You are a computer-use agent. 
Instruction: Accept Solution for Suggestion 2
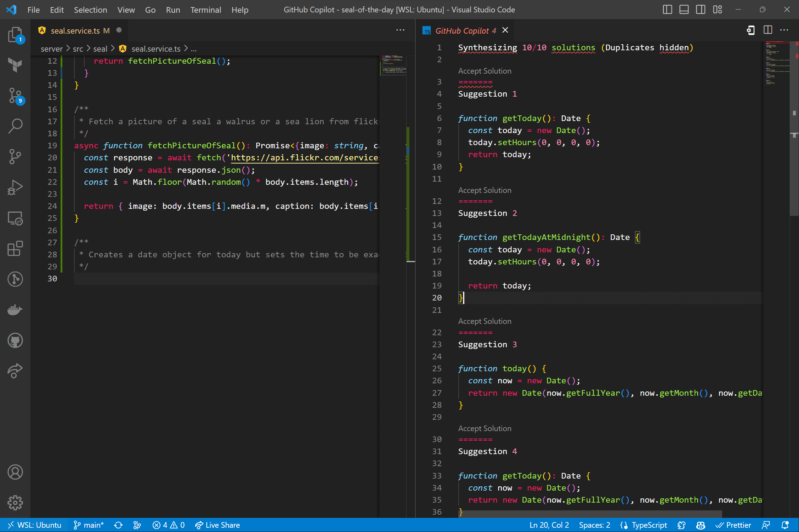tap(484, 189)
